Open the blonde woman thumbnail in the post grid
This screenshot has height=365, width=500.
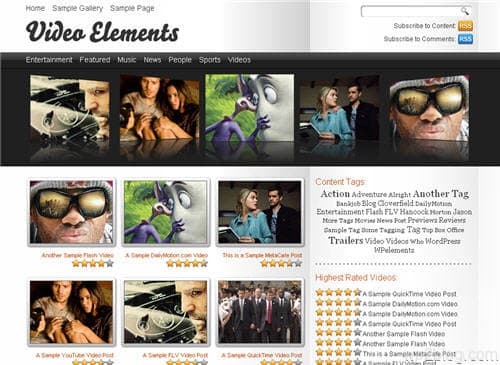pyautogui.click(x=260, y=212)
